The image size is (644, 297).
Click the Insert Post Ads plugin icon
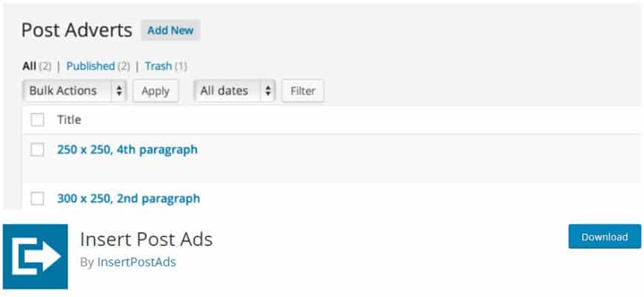(35, 256)
